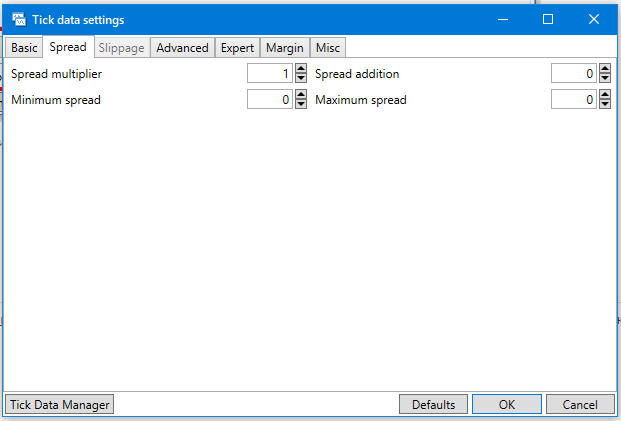Viewport: 621px width, 421px height.
Task: Increase Spread multiplier with up arrow
Action: [301, 68]
